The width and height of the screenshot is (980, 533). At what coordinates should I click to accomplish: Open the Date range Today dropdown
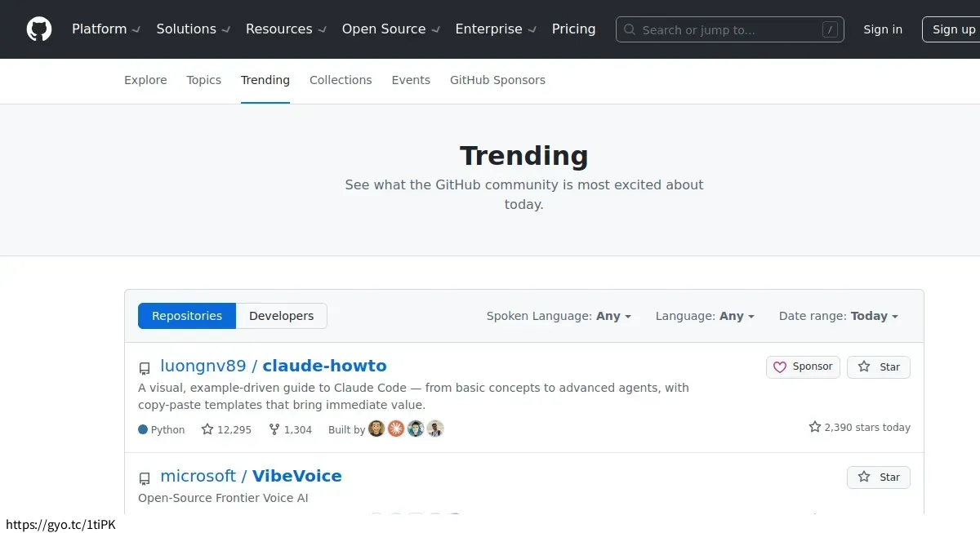pos(839,316)
